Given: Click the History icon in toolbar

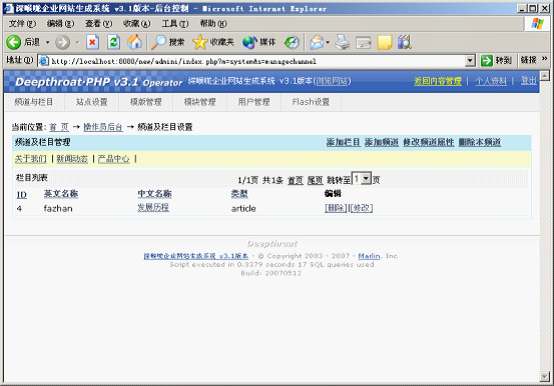Looking at the screenshot, I should (292, 42).
